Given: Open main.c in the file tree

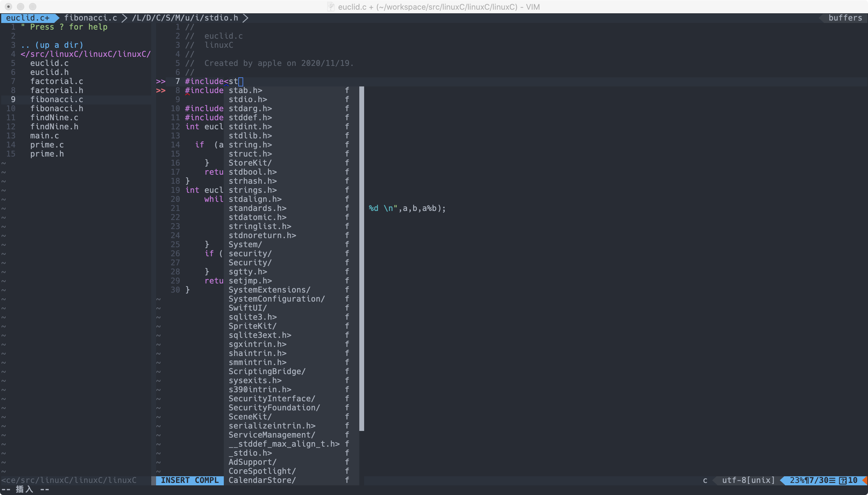Looking at the screenshot, I should click(44, 136).
